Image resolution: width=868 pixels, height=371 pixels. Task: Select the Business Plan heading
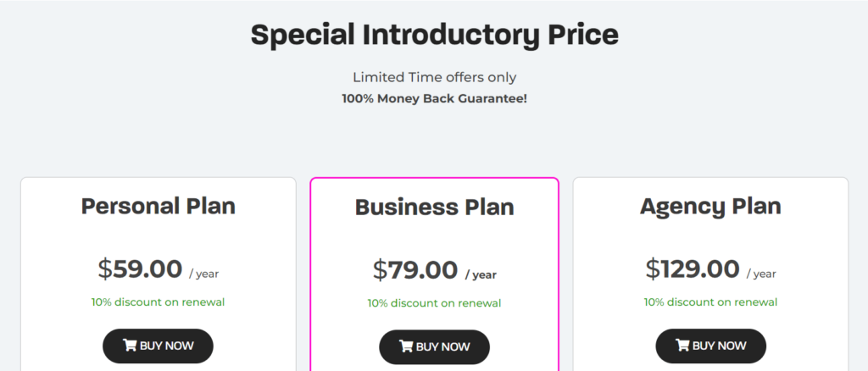[x=435, y=208]
